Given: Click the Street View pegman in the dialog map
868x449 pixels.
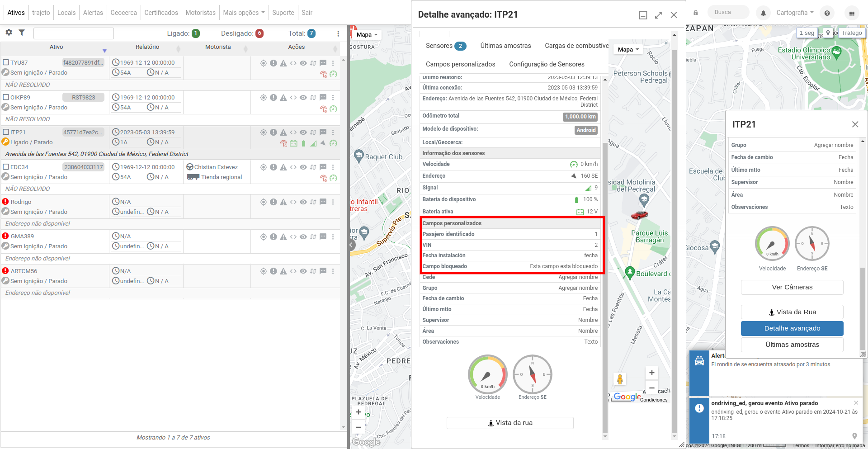Looking at the screenshot, I should 620,379.
